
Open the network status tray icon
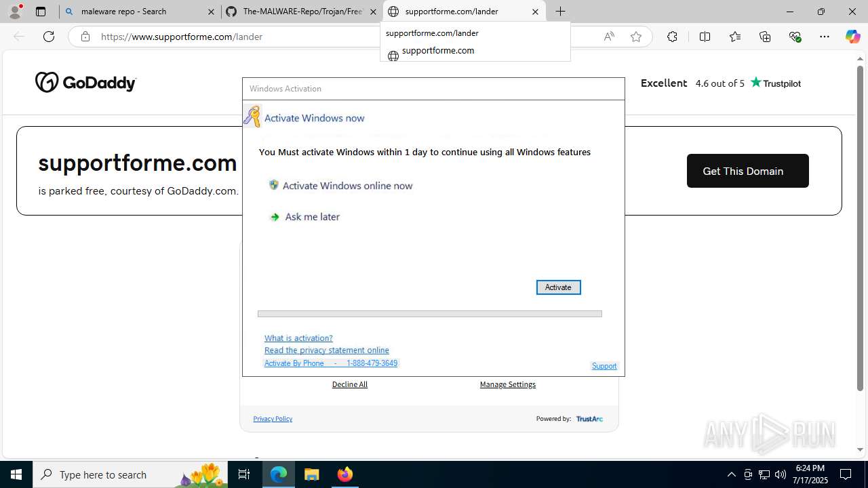pyautogui.click(x=764, y=474)
